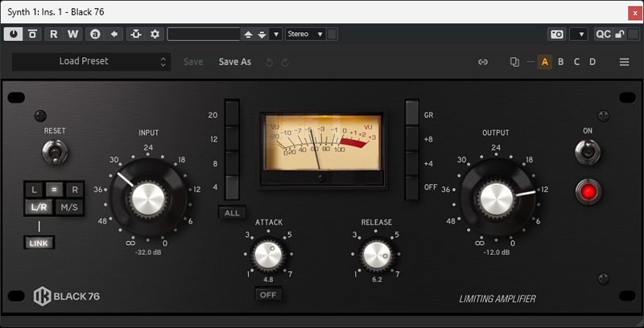This screenshot has width=644, height=328.
Task: Open the hamburger menu icon
Action: coord(624,62)
